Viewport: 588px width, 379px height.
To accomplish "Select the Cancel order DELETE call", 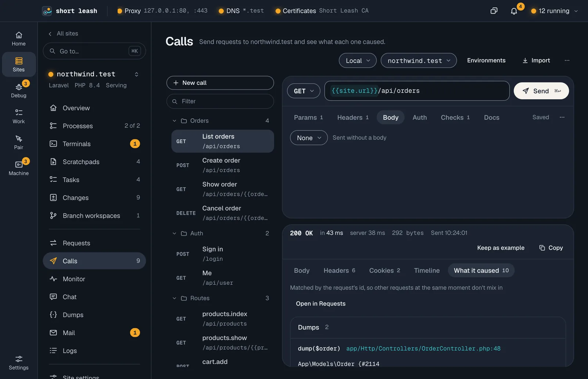I will 223,213.
